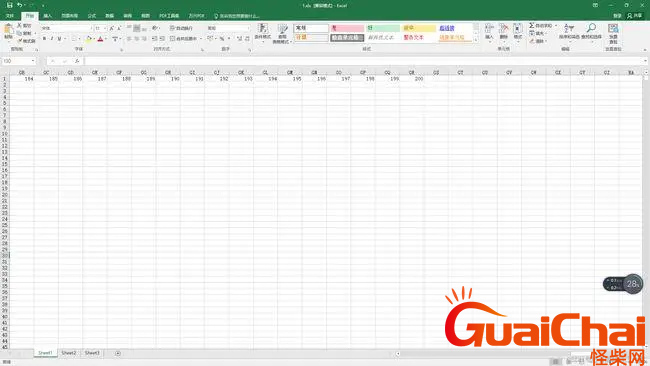
Task: Click the Insert cells icon
Action: click(489, 29)
